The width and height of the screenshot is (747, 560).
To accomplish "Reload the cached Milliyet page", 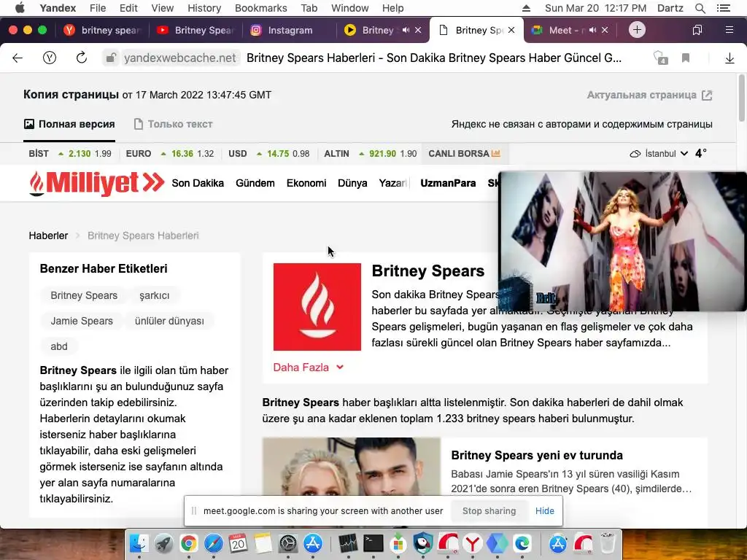I will click(82, 58).
